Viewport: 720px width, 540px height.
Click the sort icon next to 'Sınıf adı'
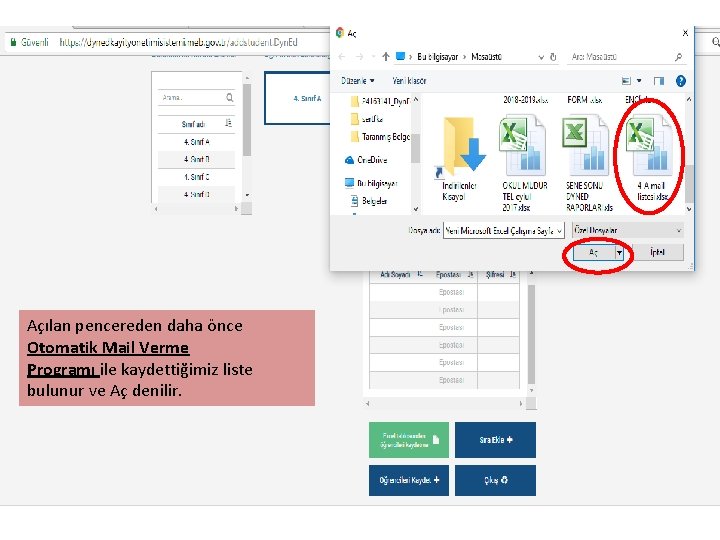[x=228, y=124]
